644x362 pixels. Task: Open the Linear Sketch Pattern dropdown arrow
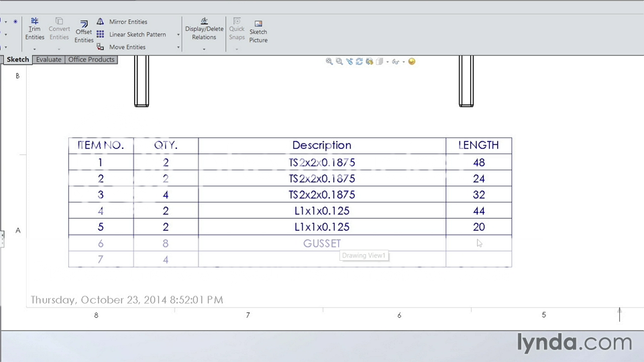178,35
